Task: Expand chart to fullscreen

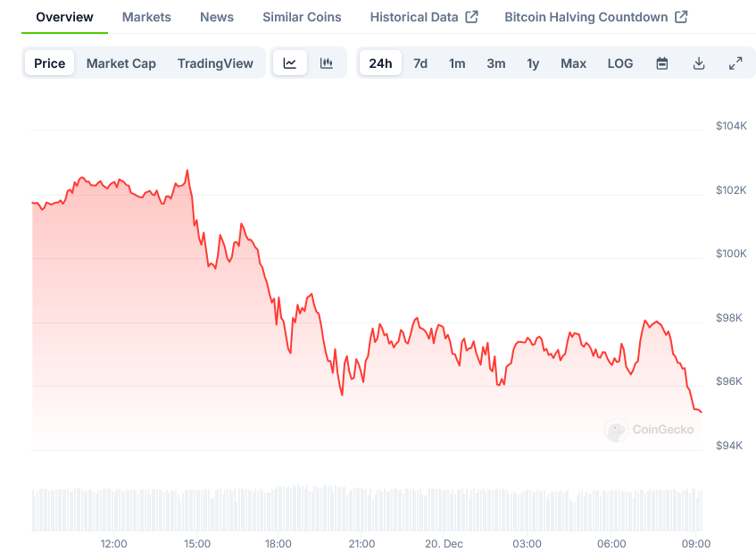Action: (x=735, y=63)
